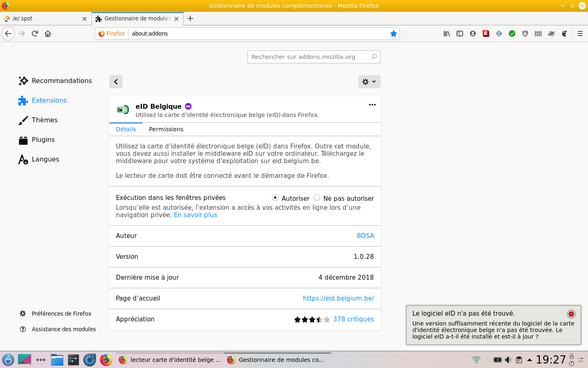Open the 378 critiques reviews link

(x=354, y=319)
